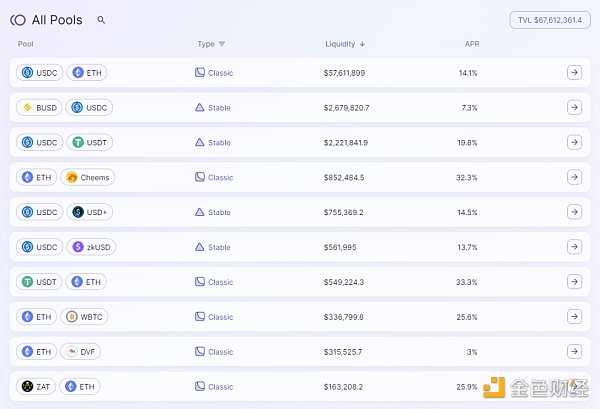Click arrow button for ETH/DVF pool

[573, 352]
